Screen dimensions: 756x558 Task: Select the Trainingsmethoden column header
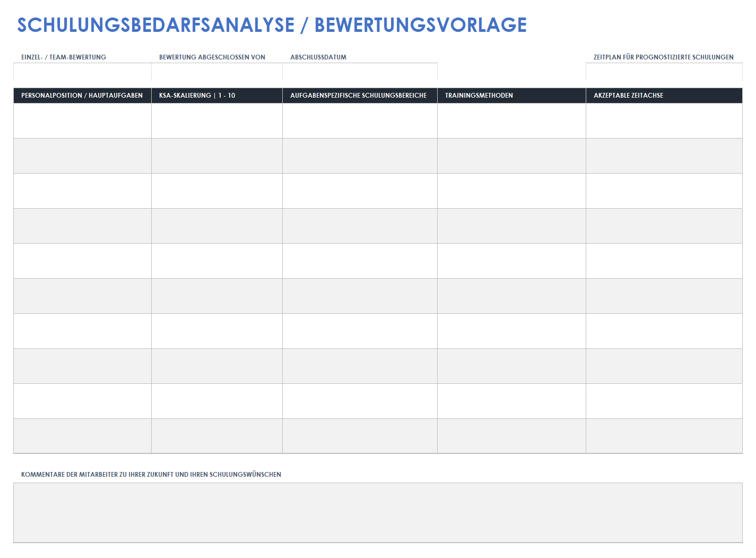coord(511,96)
